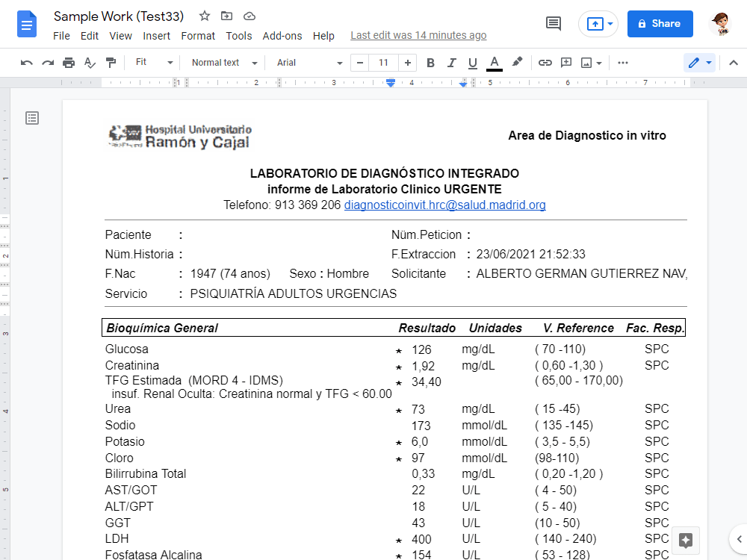747x560 pixels.
Task: Decrease the font size
Action: (360, 63)
